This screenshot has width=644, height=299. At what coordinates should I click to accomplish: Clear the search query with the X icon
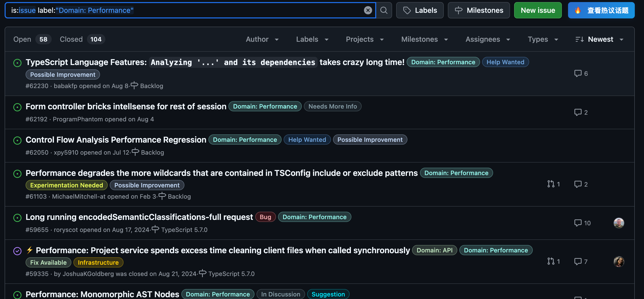[x=368, y=10]
